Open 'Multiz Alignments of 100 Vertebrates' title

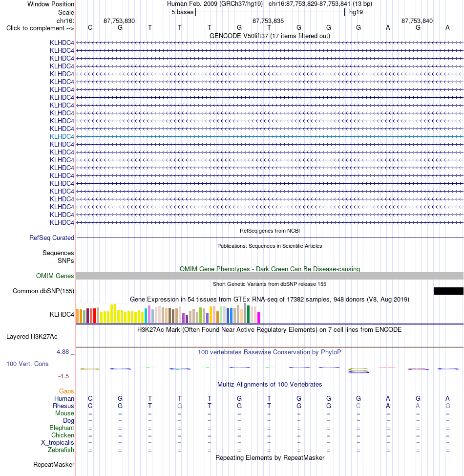[270, 384]
